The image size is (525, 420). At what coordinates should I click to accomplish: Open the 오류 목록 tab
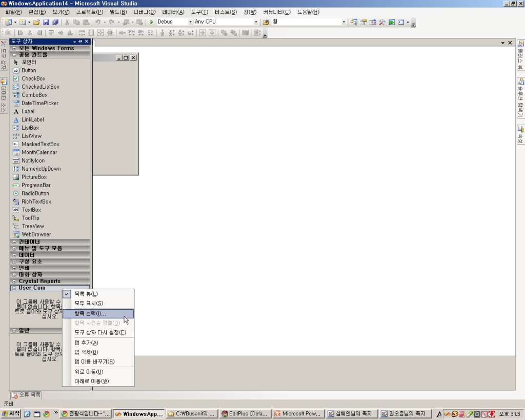(x=26, y=395)
